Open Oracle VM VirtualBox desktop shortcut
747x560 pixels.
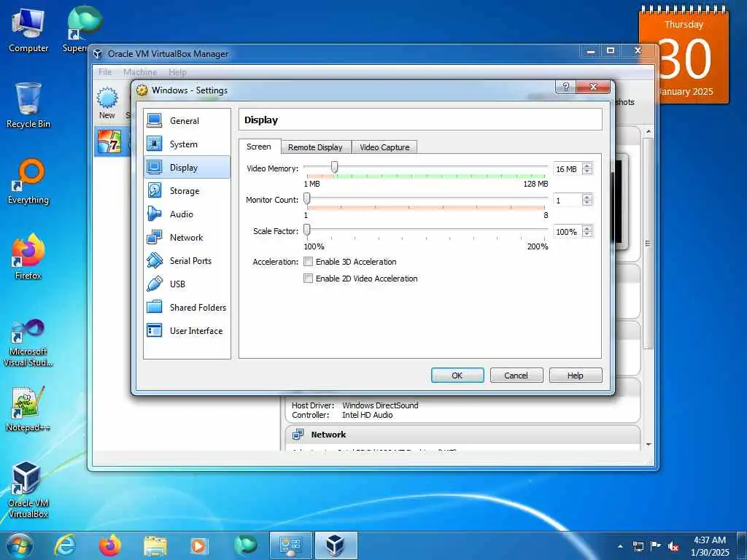click(x=28, y=490)
